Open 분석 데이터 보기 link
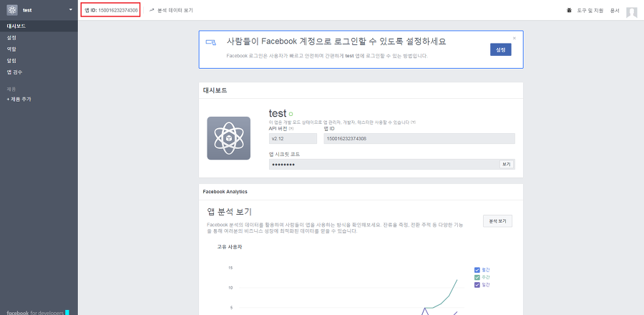 click(175, 10)
